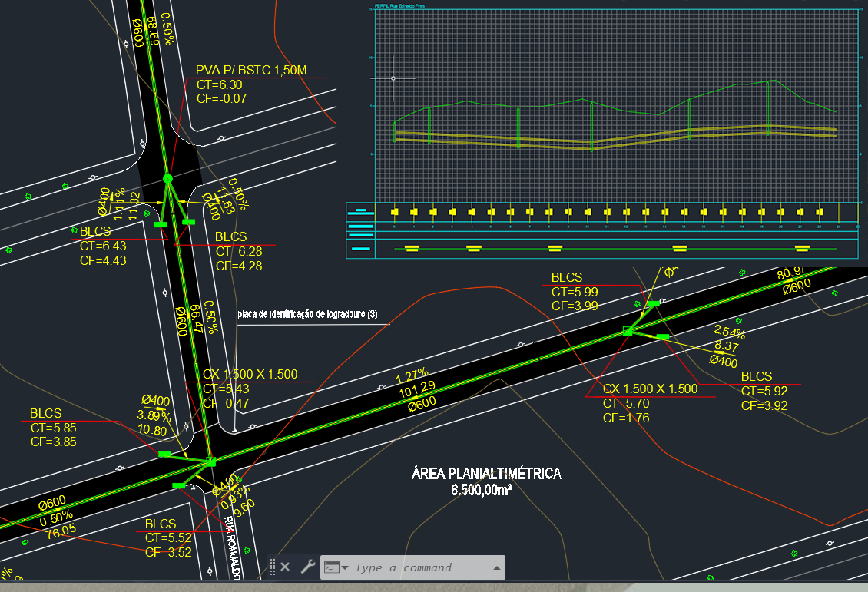Select the PVA P/ BSTC 1,50M annotation
The image size is (868, 592).
tap(251, 70)
